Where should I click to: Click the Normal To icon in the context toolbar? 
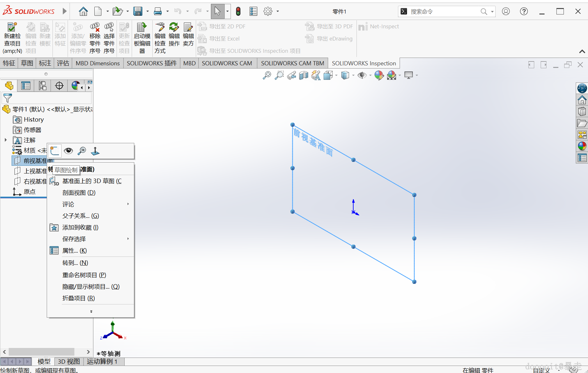tap(95, 151)
